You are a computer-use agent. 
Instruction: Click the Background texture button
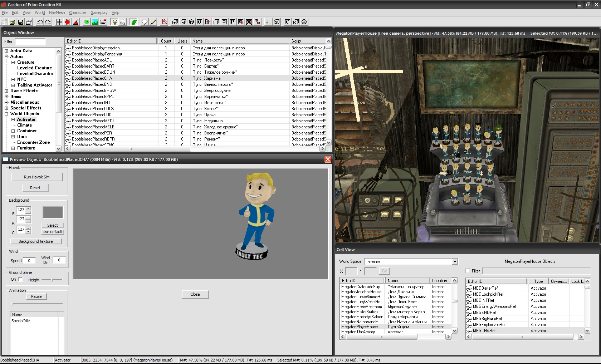[x=36, y=241]
